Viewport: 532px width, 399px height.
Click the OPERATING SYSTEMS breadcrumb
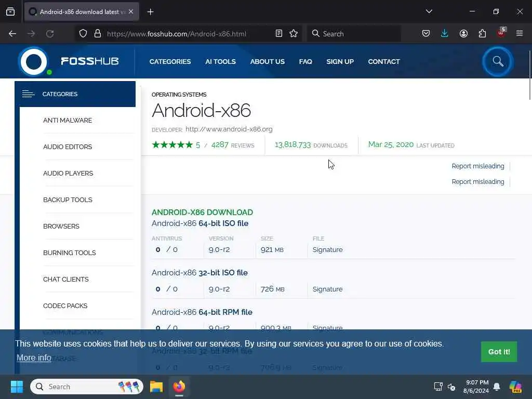[179, 95]
